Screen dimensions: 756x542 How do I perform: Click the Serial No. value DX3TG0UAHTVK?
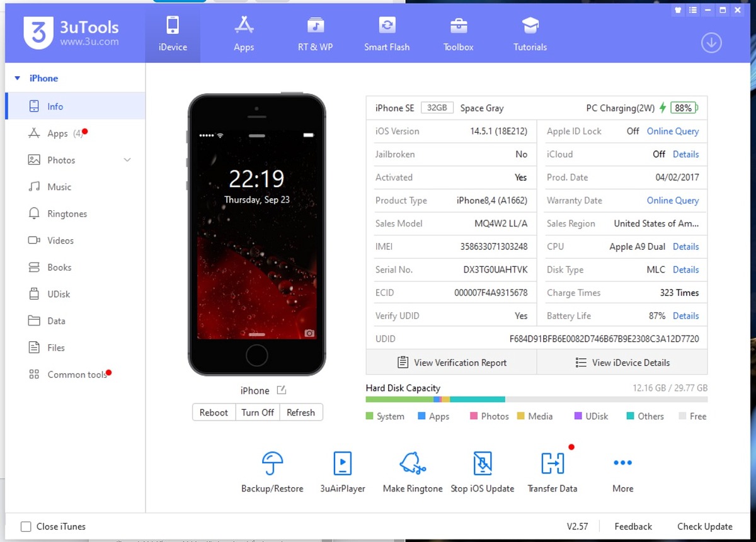(495, 269)
